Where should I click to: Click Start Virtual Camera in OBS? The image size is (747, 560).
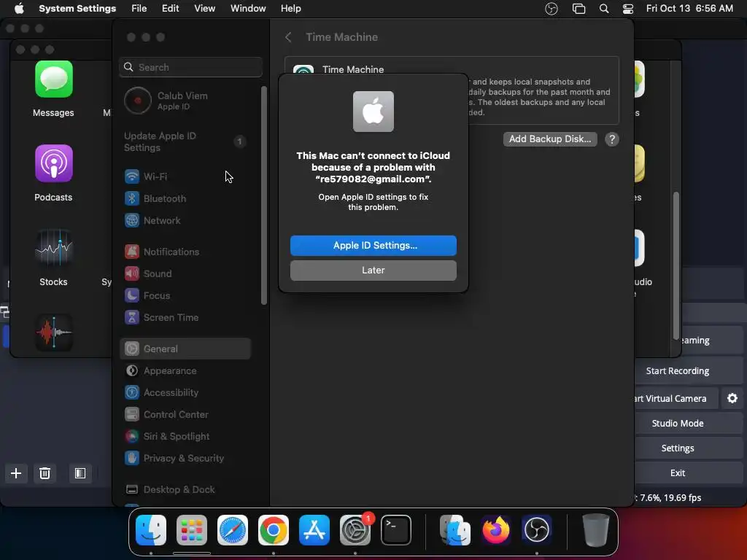pos(676,399)
